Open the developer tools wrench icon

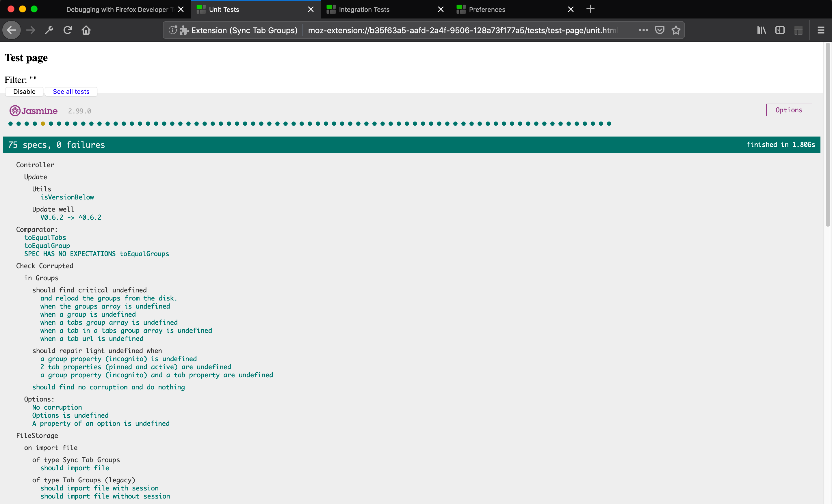(x=49, y=30)
